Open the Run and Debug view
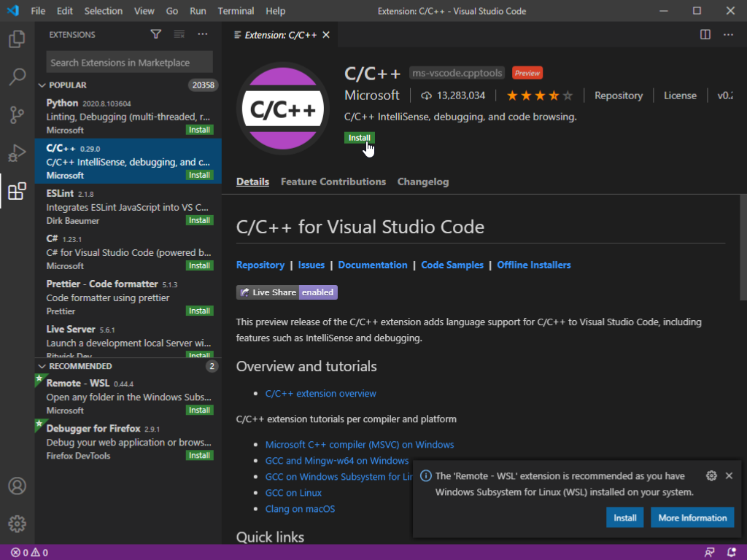 point(17,153)
